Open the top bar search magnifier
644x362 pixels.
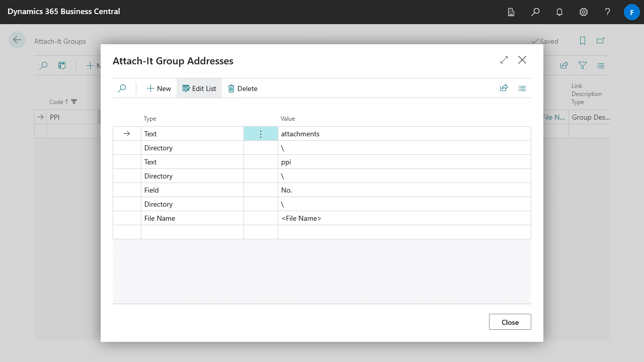(535, 12)
